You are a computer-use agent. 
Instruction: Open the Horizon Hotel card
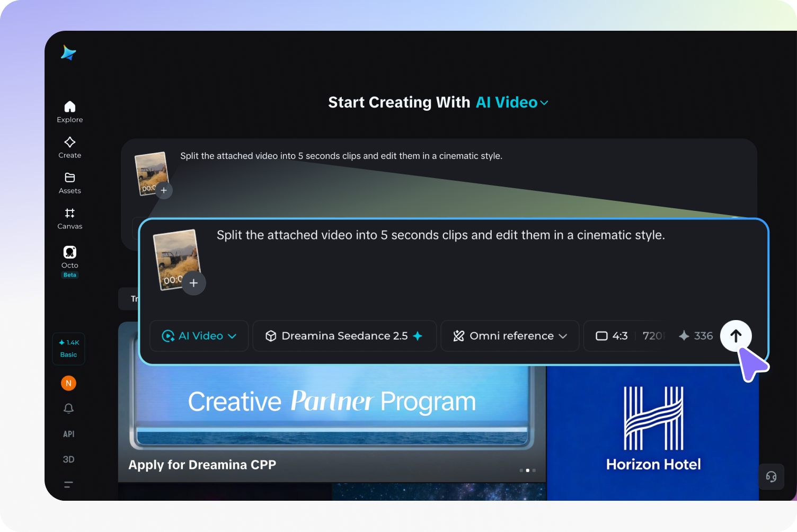click(x=653, y=433)
